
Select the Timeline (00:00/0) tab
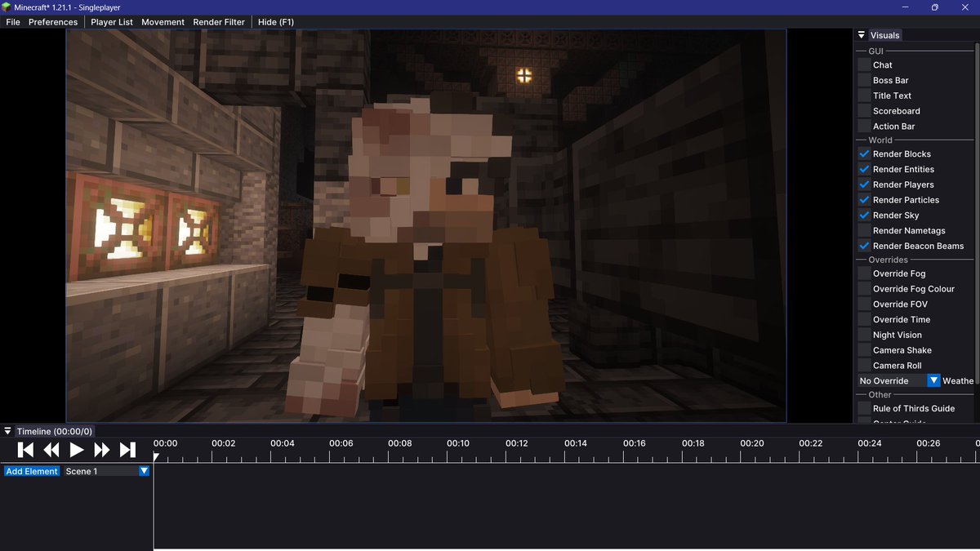point(55,431)
